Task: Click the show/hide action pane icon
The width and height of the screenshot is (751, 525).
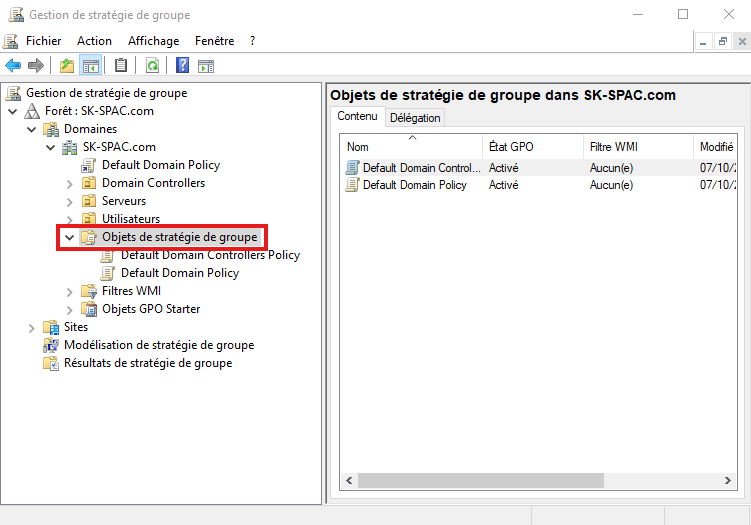Action: (206, 66)
